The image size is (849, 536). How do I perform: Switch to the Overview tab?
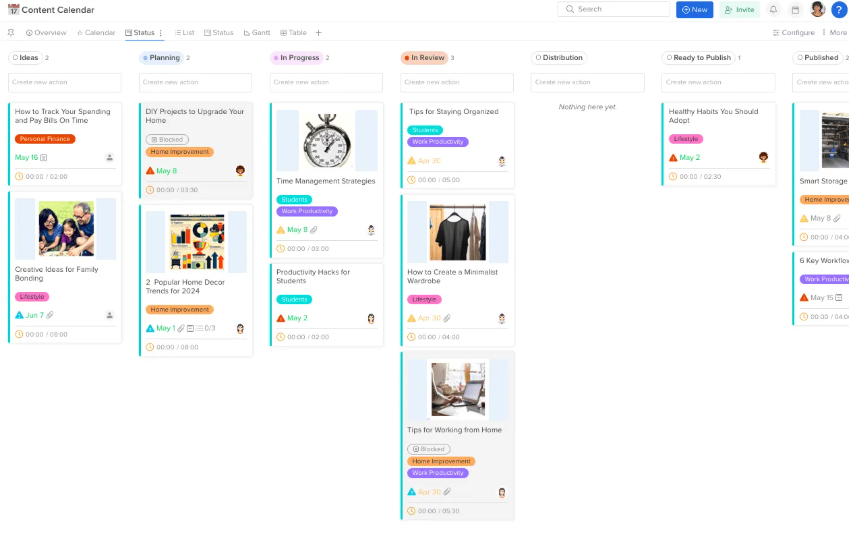point(46,33)
